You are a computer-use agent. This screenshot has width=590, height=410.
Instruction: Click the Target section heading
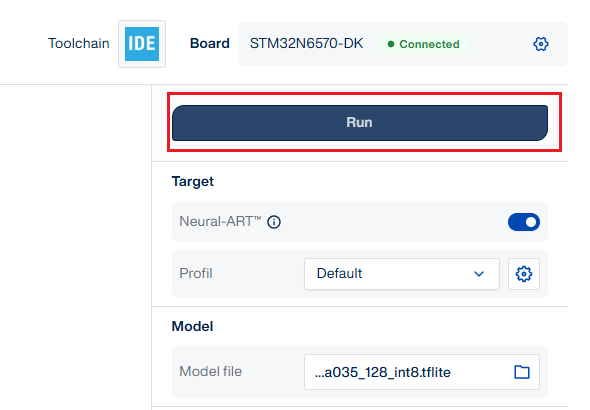tap(193, 181)
